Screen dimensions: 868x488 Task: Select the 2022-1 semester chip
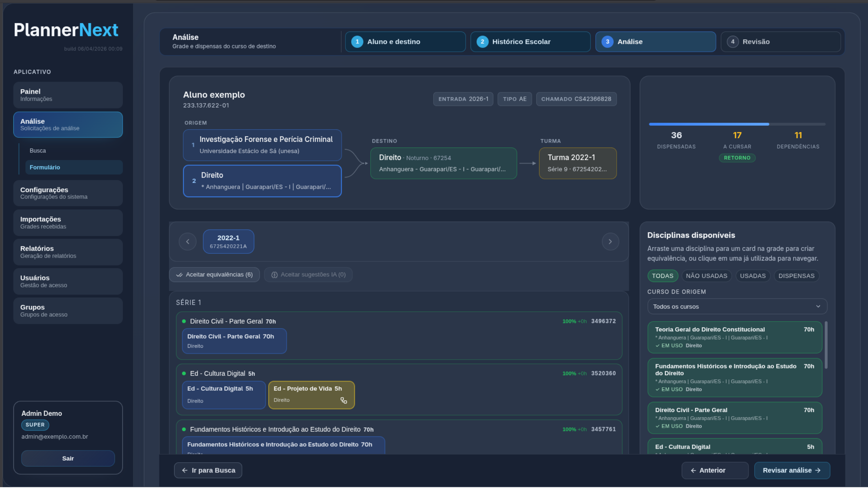click(x=228, y=241)
